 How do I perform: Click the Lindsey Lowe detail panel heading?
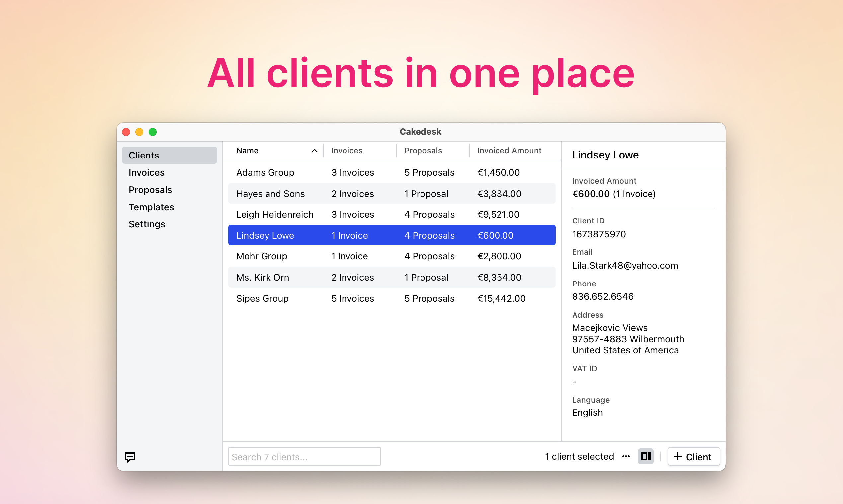[605, 155]
